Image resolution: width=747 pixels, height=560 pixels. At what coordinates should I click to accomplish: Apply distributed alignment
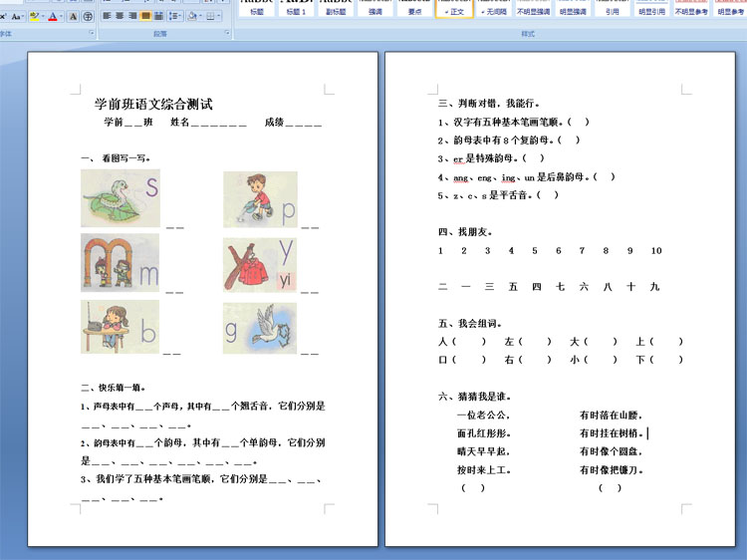coord(158,16)
